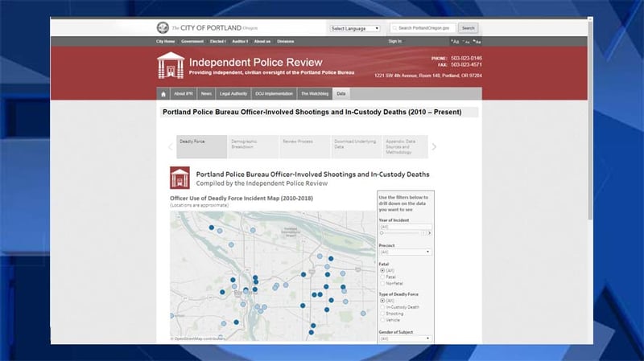The height and width of the screenshot is (361, 644).
Task: Open the News tab
Action: click(206, 94)
